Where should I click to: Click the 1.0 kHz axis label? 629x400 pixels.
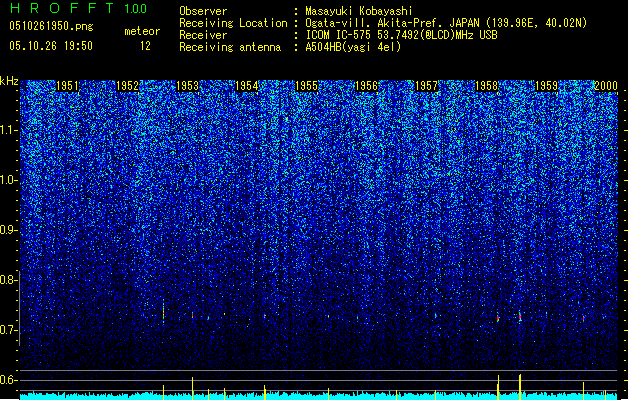point(9,180)
